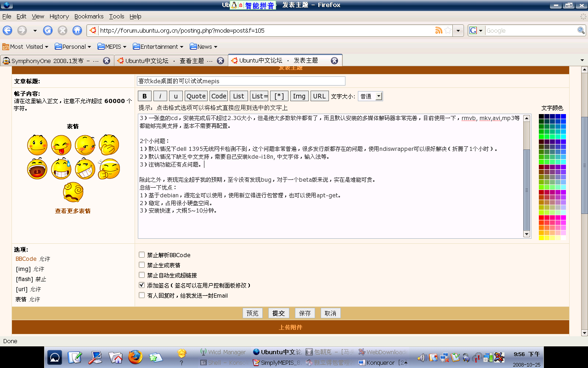Open the History menu
The width and height of the screenshot is (588, 368).
coord(59,16)
